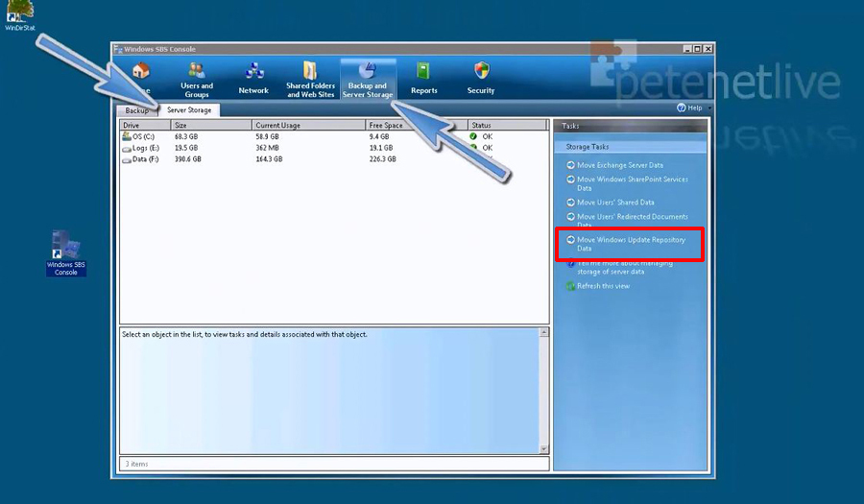Open the Security shield section
This screenshot has height=504, width=864.
click(x=481, y=80)
